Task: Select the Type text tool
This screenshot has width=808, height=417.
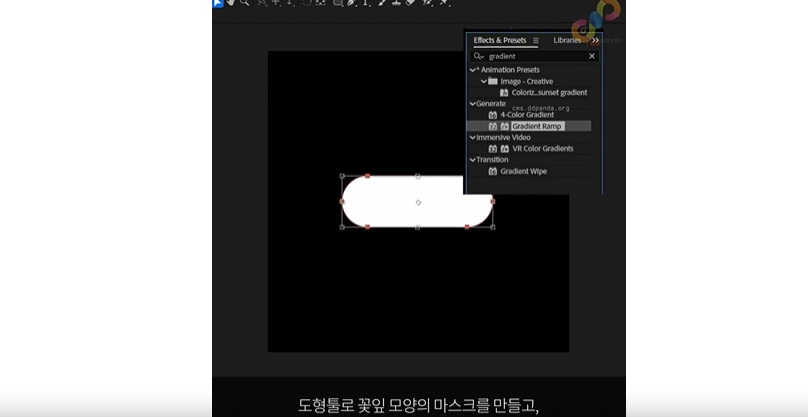Action: 366,3
